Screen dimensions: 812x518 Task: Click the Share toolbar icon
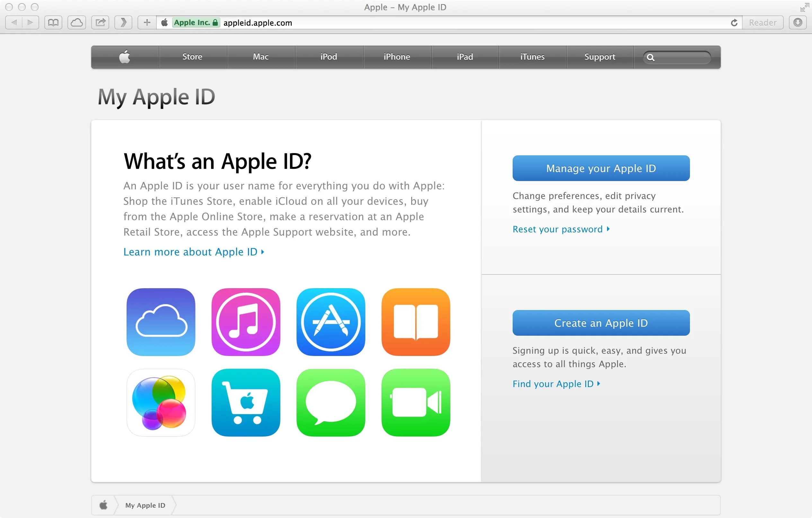[100, 22]
